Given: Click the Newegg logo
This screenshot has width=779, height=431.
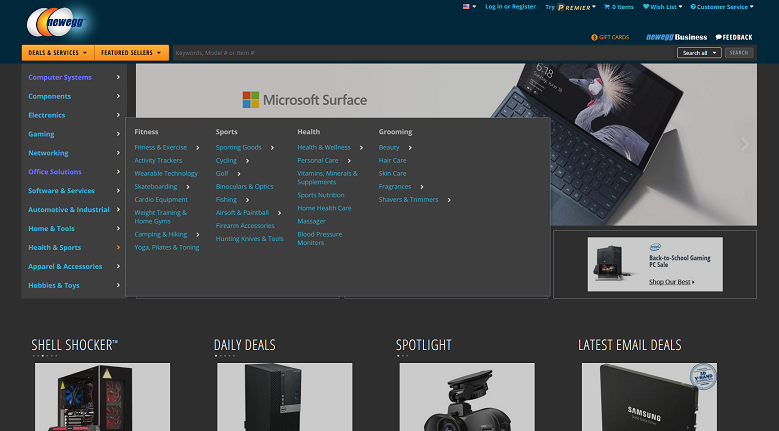Looking at the screenshot, I should (x=56, y=22).
